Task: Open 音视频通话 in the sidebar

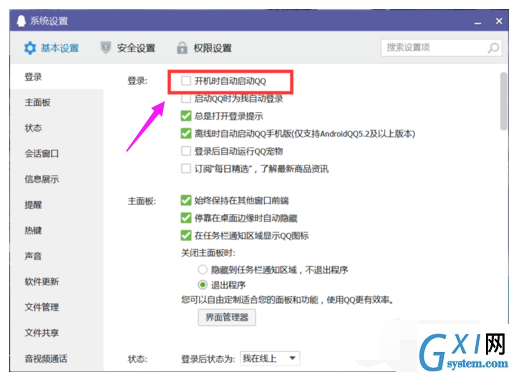Action: [x=46, y=359]
